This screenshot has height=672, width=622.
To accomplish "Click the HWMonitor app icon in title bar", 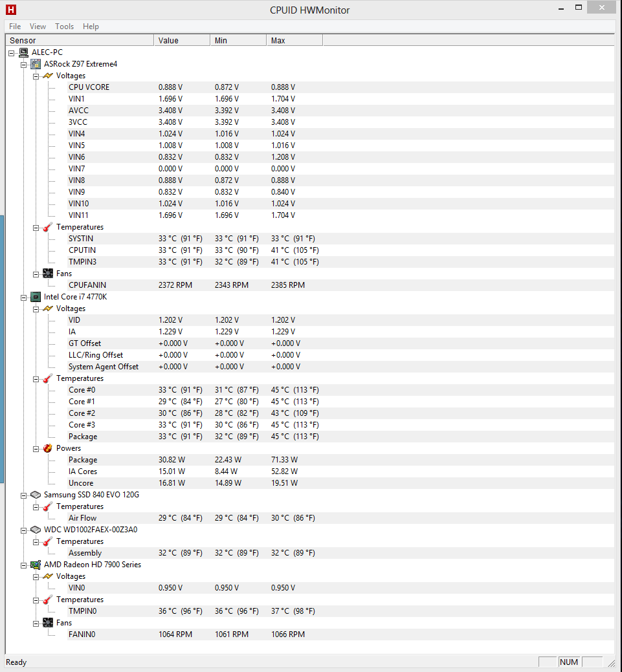I will click(x=11, y=10).
